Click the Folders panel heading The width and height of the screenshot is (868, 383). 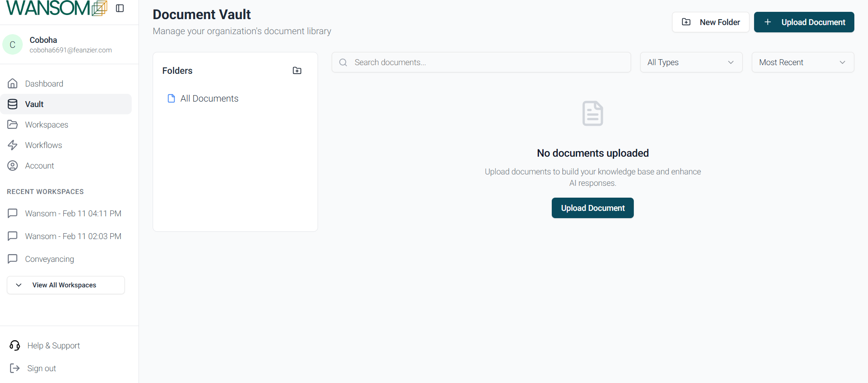177,71
